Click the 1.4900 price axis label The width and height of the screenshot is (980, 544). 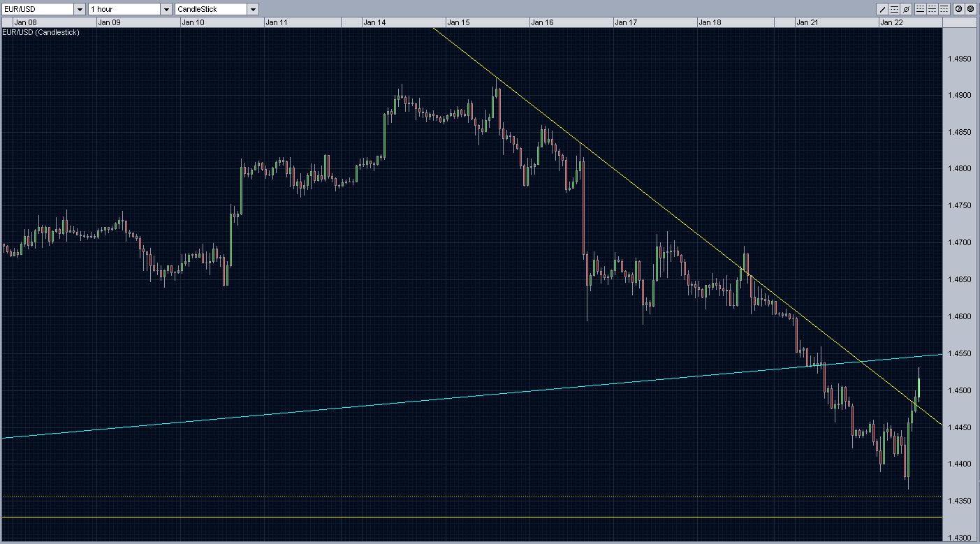tap(959, 95)
